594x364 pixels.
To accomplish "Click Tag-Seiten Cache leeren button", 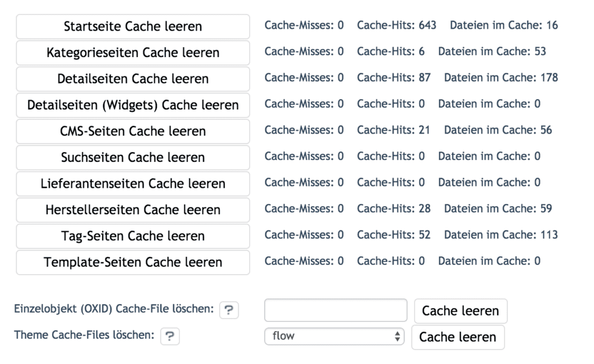I will 133,236.
